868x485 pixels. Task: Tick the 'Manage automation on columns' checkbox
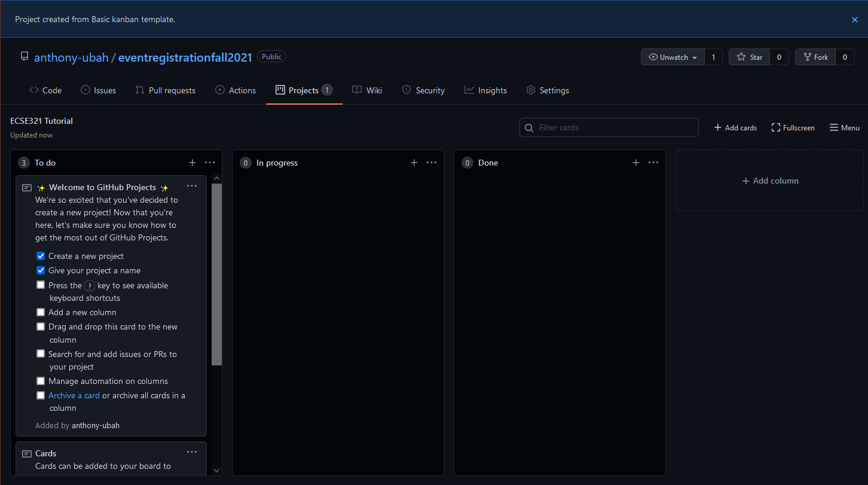click(x=41, y=381)
